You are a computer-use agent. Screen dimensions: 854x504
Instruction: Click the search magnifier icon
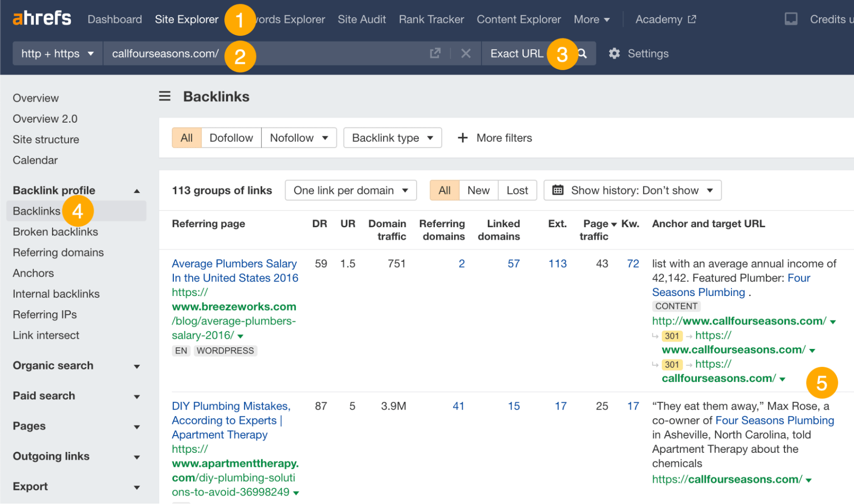click(581, 53)
